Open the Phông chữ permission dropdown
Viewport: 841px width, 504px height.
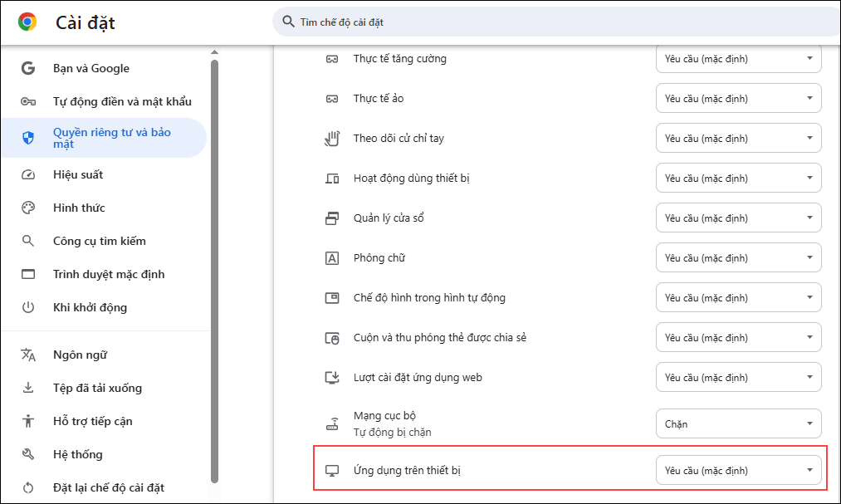pyautogui.click(x=738, y=258)
